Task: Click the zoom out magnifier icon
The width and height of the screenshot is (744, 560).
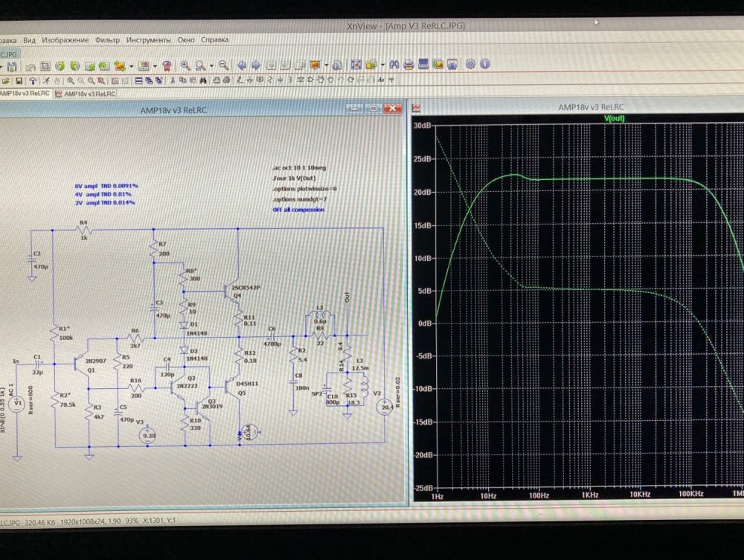Action: [x=224, y=65]
